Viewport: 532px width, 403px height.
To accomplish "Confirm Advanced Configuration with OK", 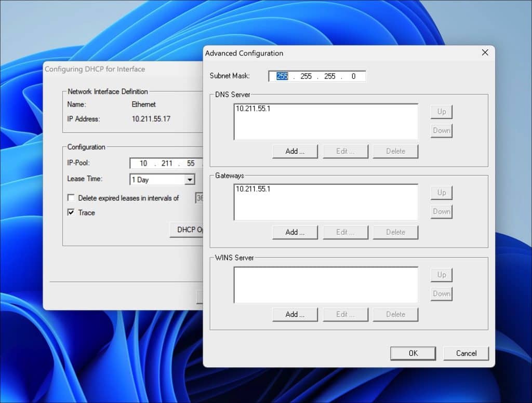I will [x=413, y=354].
